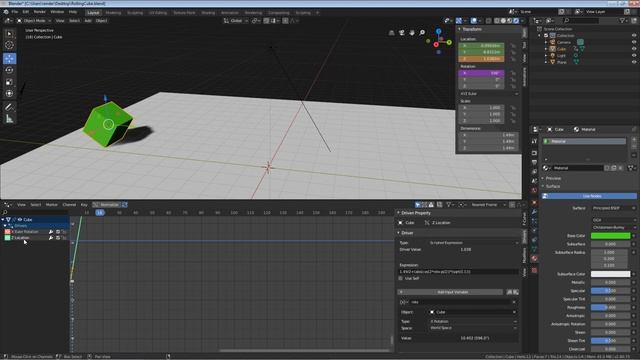
Task: Enable the Use Self checkbox
Action: pyautogui.click(x=400, y=278)
